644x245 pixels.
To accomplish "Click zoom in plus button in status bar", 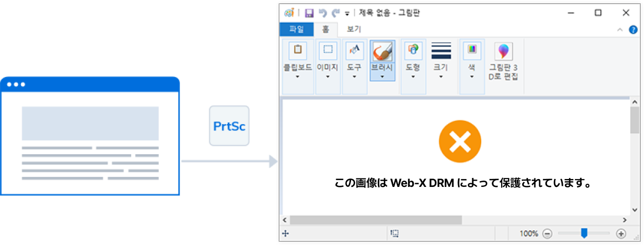I will pos(621,233).
